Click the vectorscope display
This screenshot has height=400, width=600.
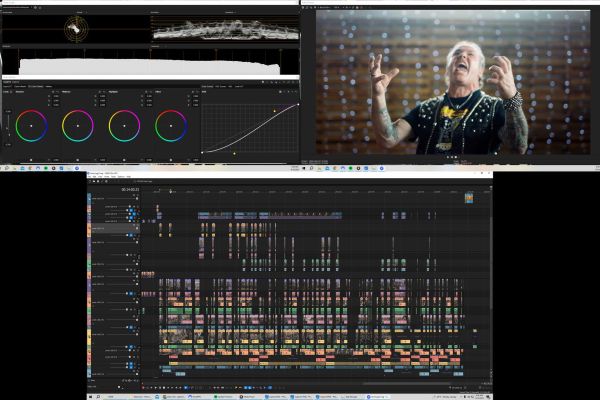tap(75, 32)
